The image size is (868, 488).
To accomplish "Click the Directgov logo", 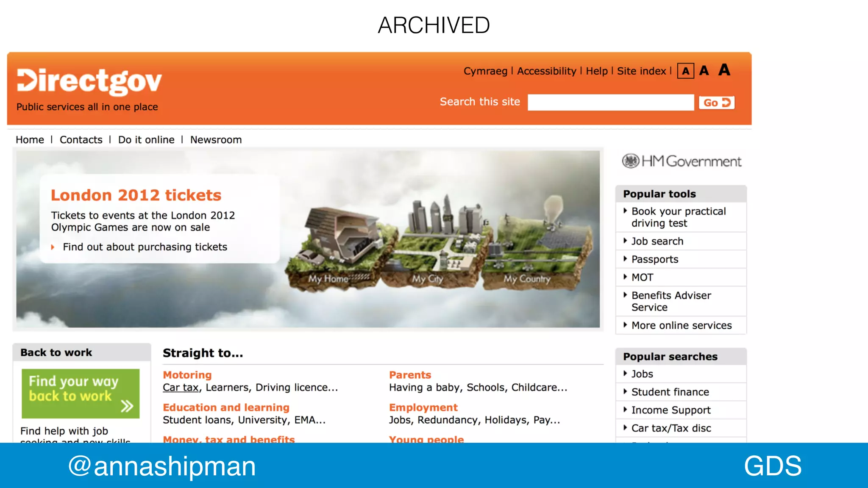I will [x=89, y=80].
